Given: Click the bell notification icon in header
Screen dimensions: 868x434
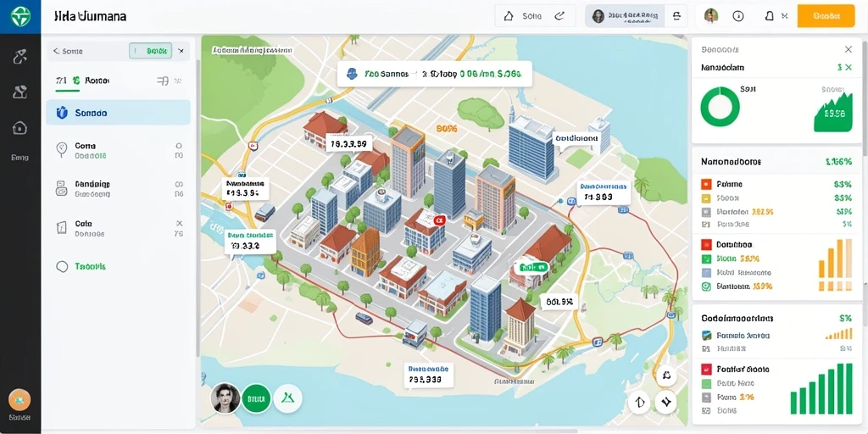Looking at the screenshot, I should tap(769, 16).
